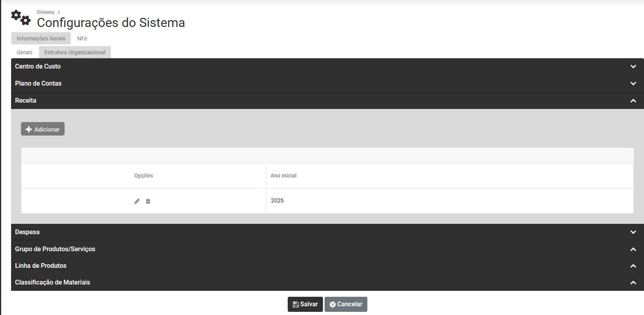Expand the Plano de Contas chevron
644x315 pixels.
[x=633, y=84]
